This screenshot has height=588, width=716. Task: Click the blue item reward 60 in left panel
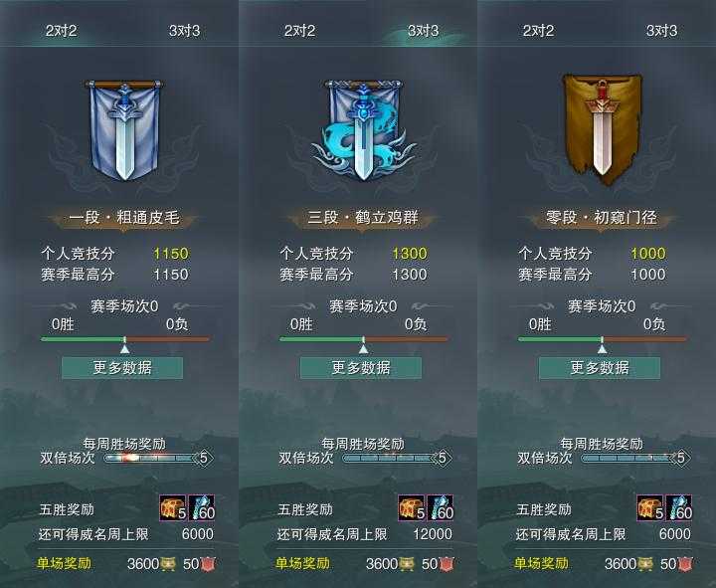coord(201,507)
